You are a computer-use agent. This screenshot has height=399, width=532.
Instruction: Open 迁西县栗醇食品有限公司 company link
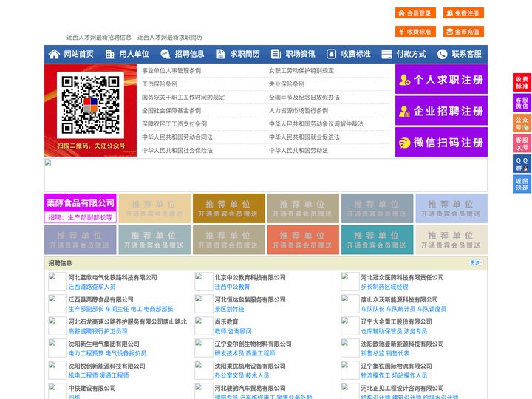100,299
